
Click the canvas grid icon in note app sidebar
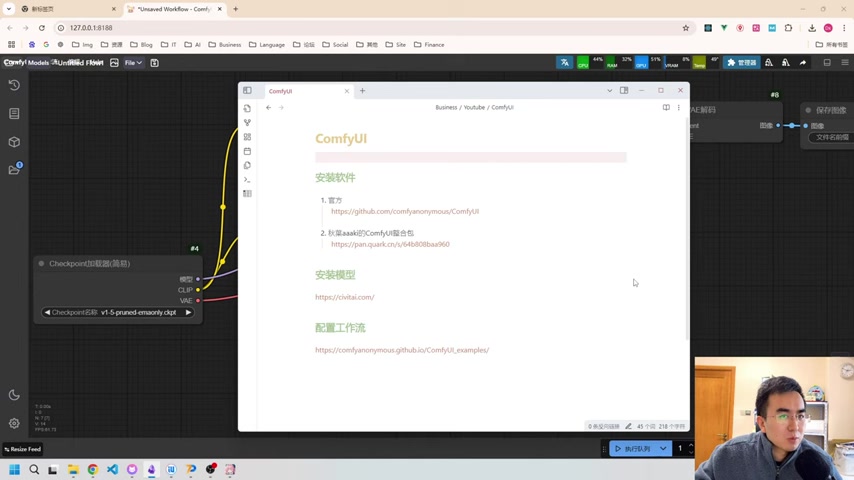point(247,137)
